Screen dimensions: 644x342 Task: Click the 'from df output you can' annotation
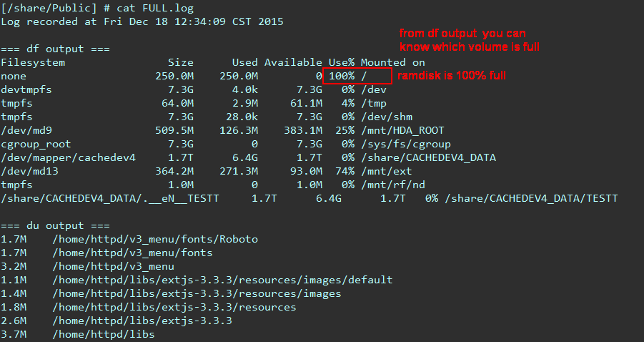462,34
